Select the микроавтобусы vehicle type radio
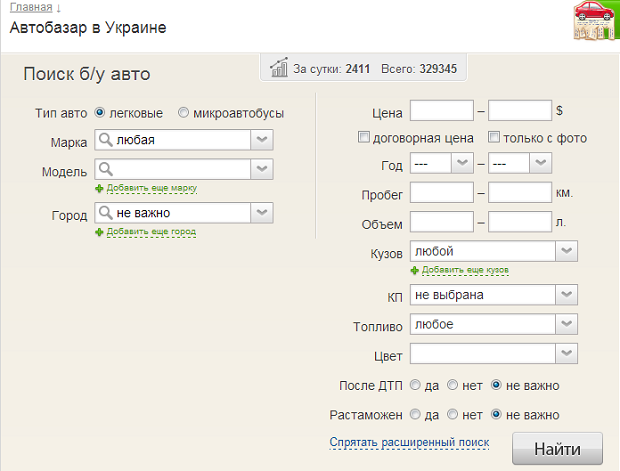This screenshot has width=620, height=471. [x=183, y=113]
